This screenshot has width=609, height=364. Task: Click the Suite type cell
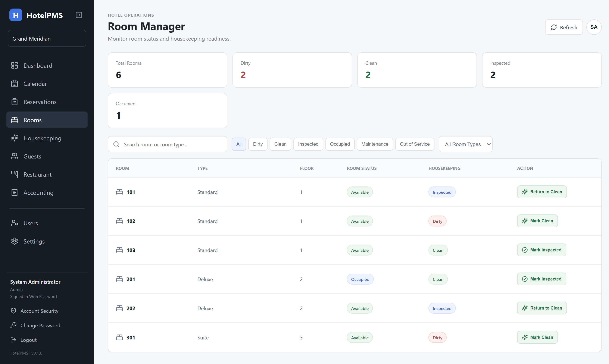pos(203,338)
